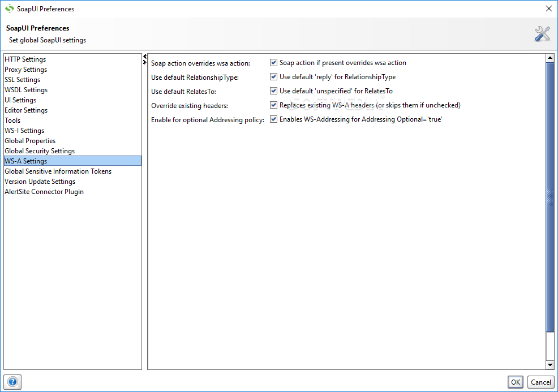This screenshot has height=392, width=558.
Task: Click the SoapUI logo in title bar
Action: 9,8
